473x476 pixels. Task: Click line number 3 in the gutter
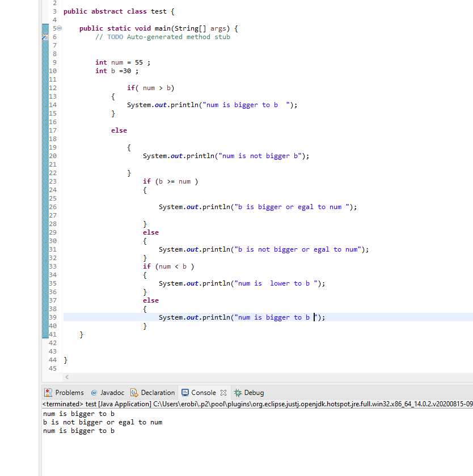click(54, 11)
